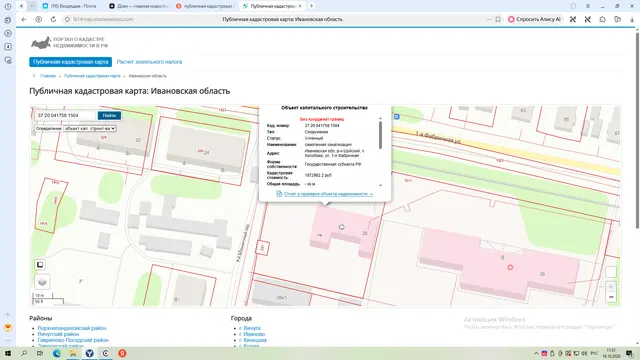The width and height of the screenshot is (640, 360).
Task: Click the popup cadastral number '37:20:041758:1504'
Action: [322, 126]
